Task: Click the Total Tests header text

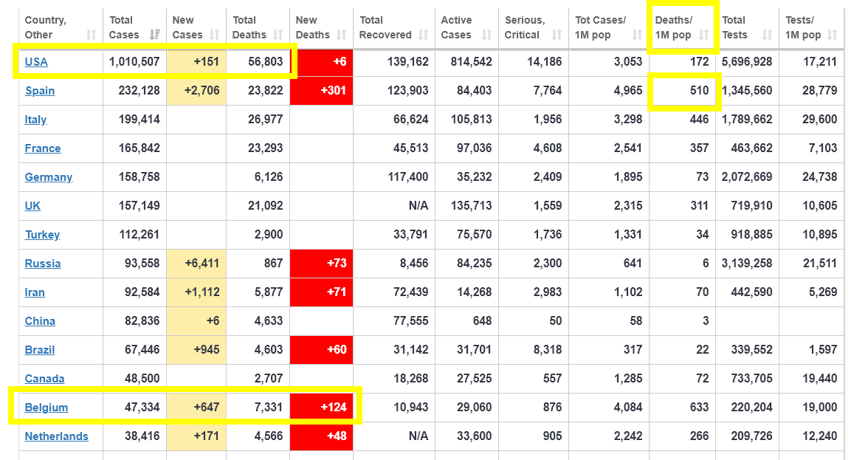Action: point(734,27)
